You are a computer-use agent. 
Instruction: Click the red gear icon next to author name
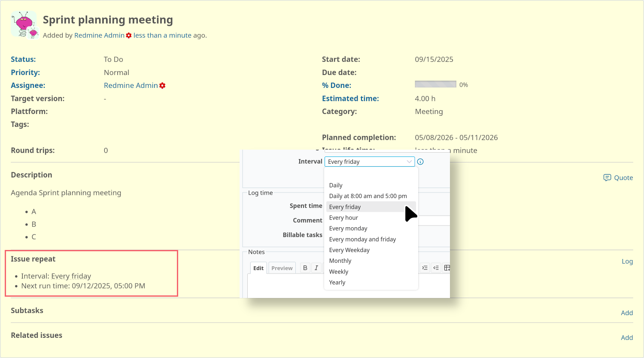point(128,36)
